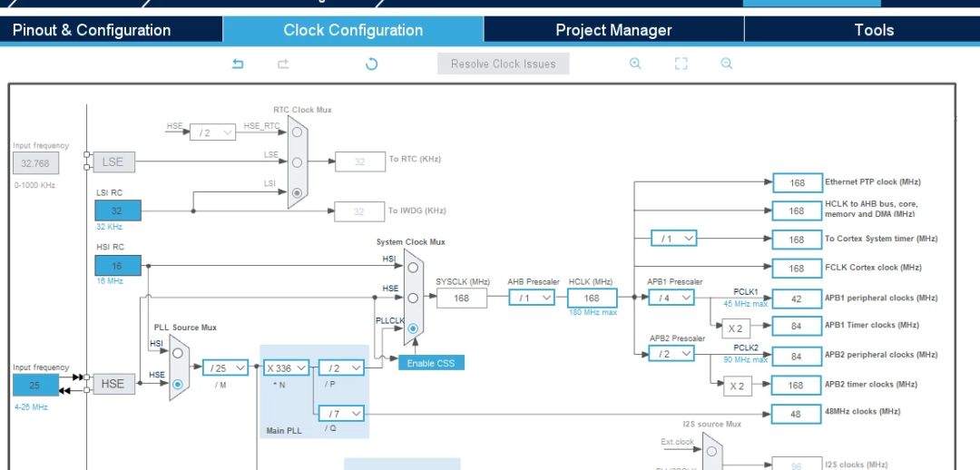Zoom in on the clock diagram

[x=635, y=64]
